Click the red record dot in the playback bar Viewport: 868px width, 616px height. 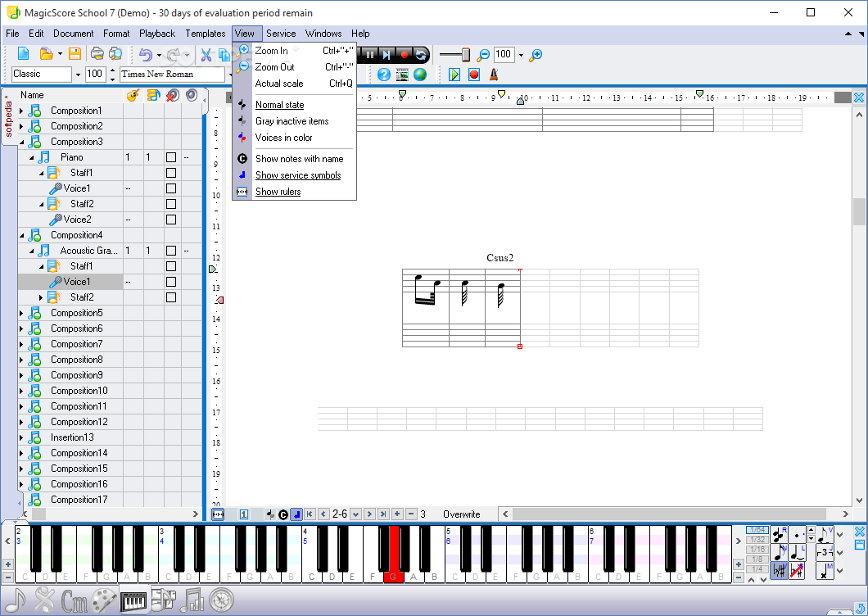[x=404, y=54]
